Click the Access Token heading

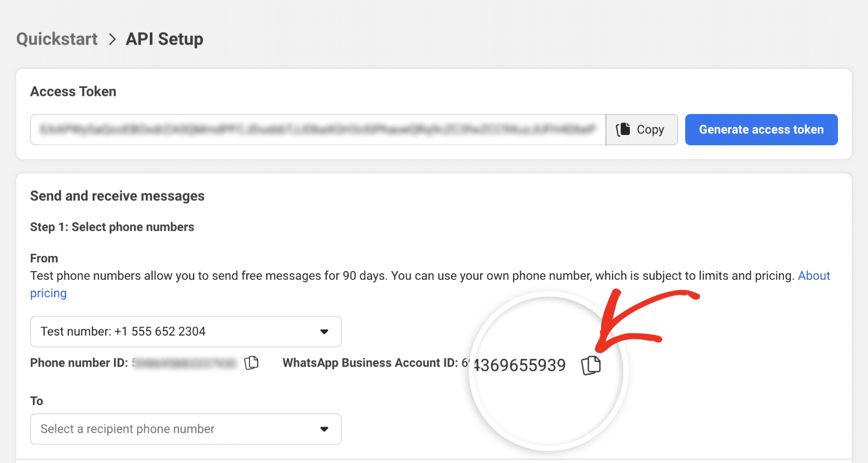point(73,92)
